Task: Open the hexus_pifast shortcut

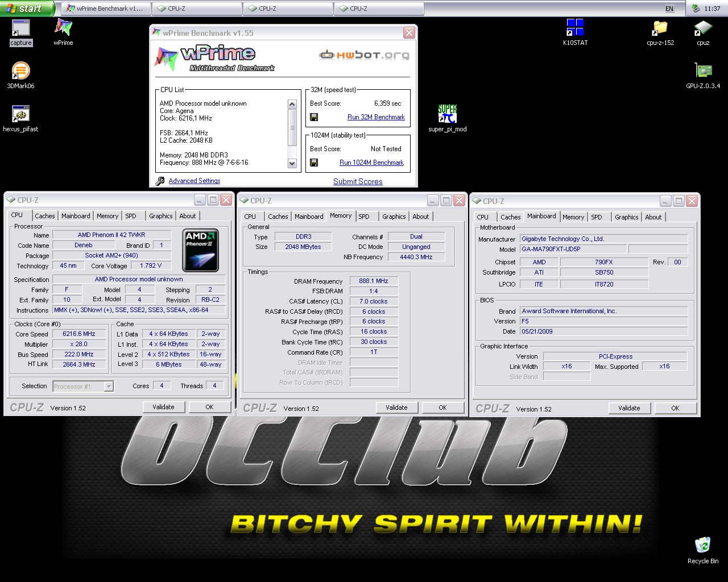Action: pyautogui.click(x=20, y=119)
